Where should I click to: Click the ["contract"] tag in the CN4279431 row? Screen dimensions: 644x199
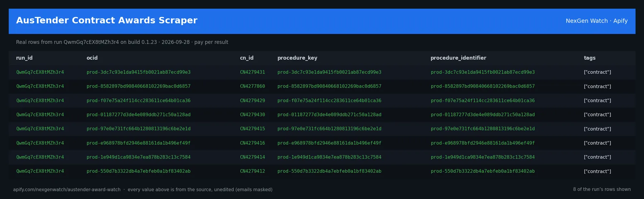597,72
